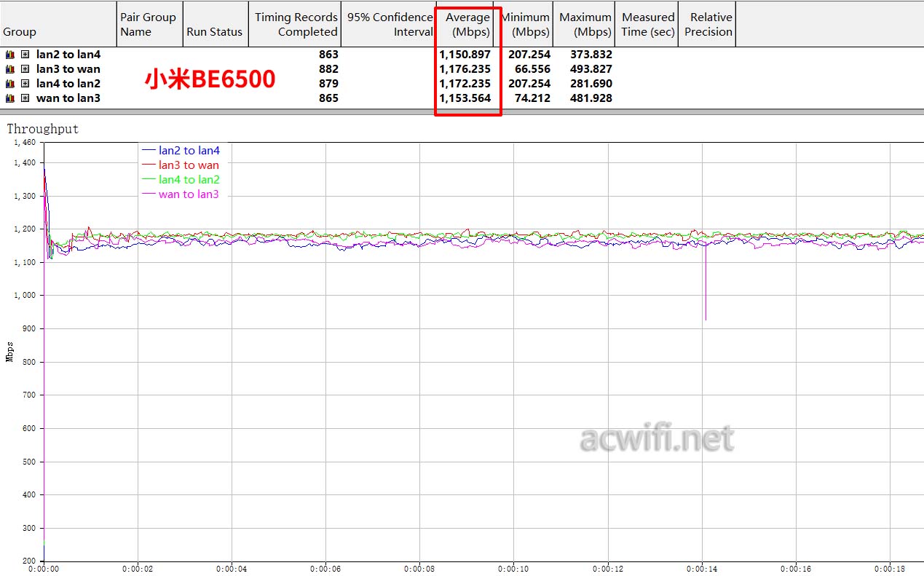
Task: Click the Throughput chart title
Action: click(43, 129)
